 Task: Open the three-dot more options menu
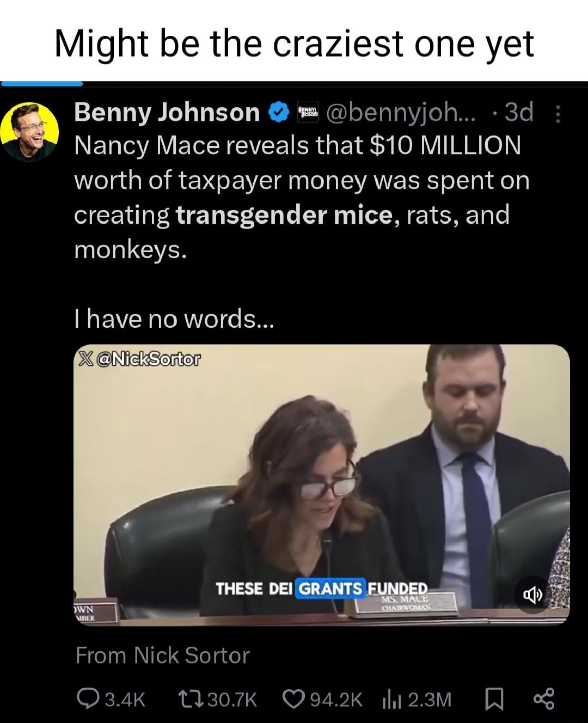click(558, 114)
